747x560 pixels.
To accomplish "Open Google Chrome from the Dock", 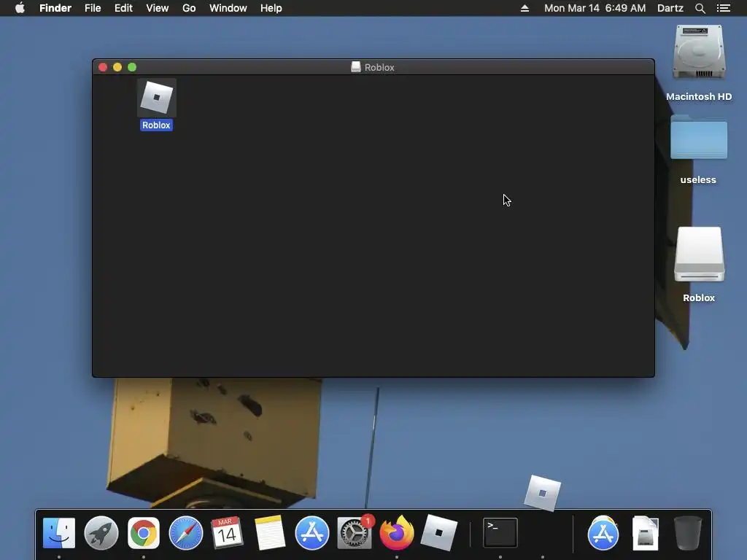I will (144, 533).
